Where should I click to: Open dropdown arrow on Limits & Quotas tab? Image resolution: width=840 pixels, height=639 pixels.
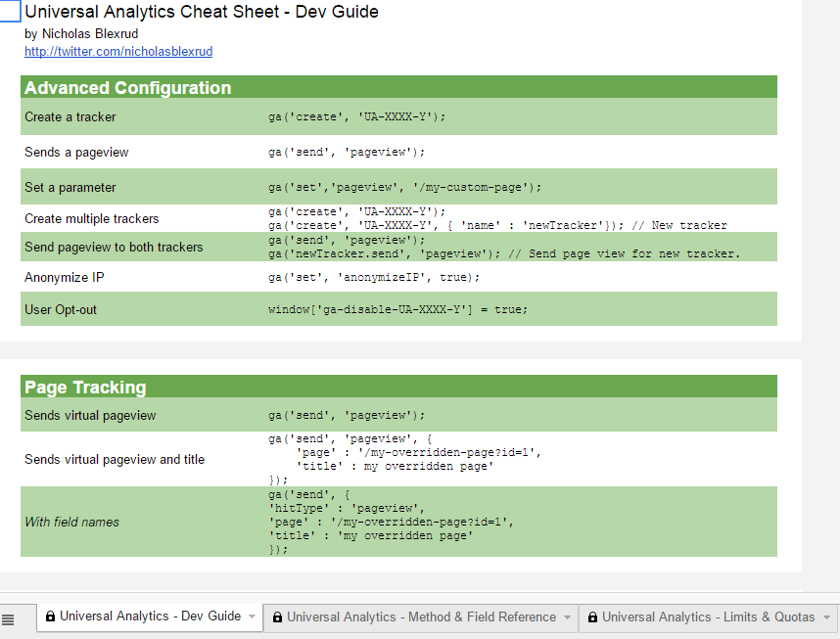[x=826, y=617]
